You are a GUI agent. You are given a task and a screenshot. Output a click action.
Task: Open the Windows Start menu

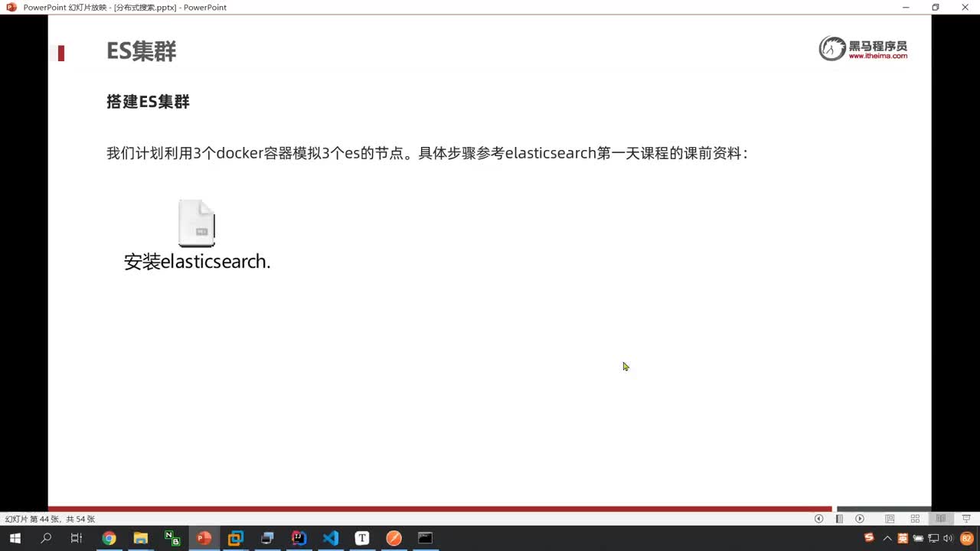(15, 538)
